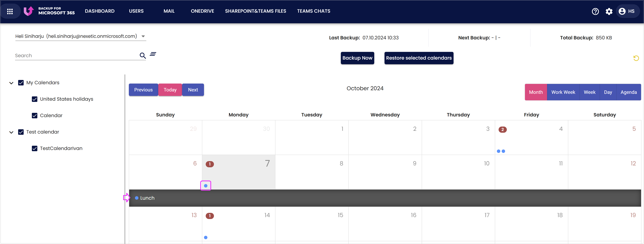
Task: Select day number 19 in the calendar
Action: coord(633,215)
